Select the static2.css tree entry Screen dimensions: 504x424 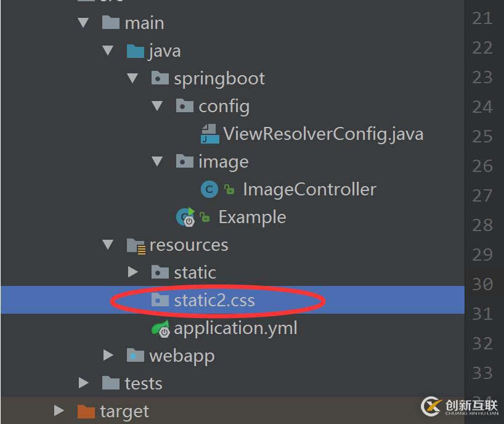(x=214, y=300)
